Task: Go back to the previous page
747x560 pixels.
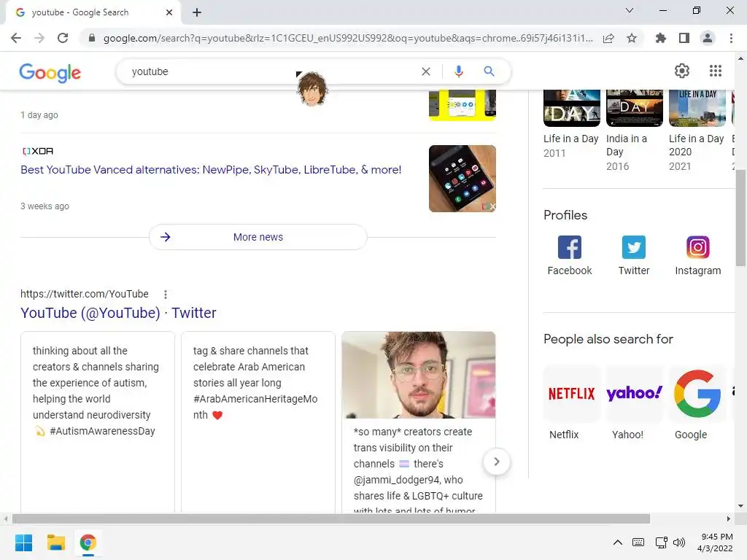Action: [16, 38]
